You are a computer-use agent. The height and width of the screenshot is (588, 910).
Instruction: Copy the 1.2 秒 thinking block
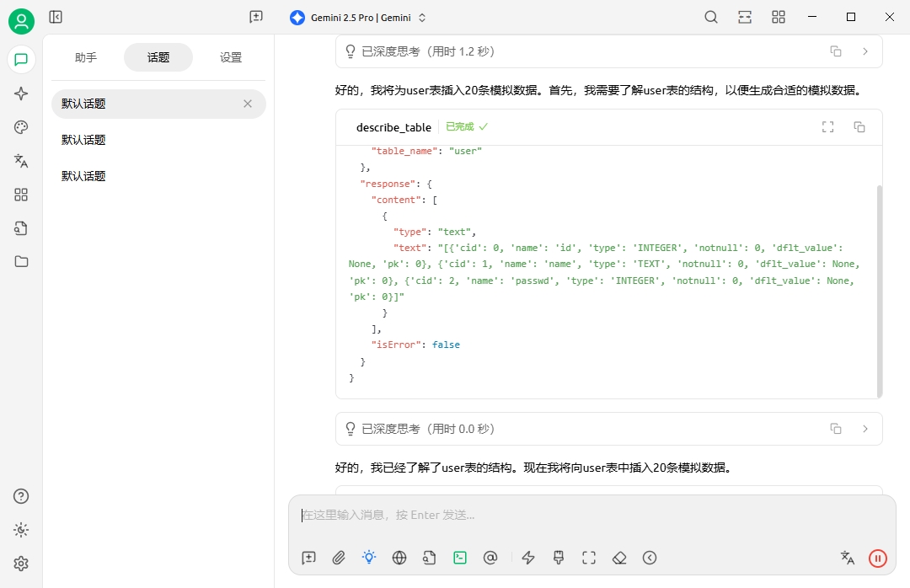click(x=836, y=51)
